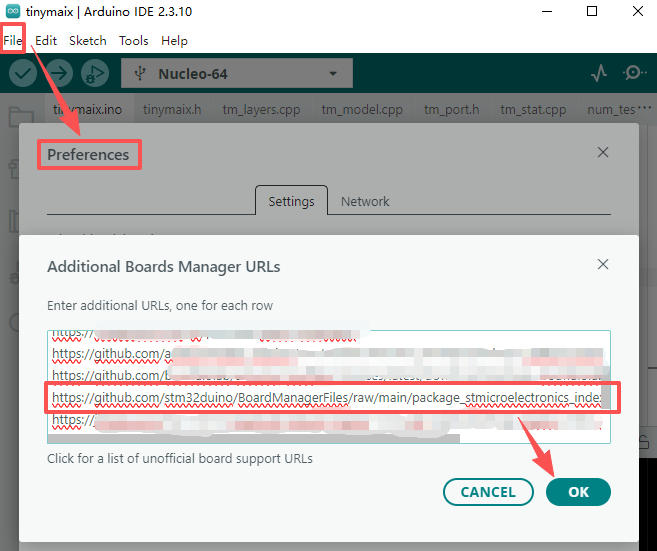Switch to the Network tab
Viewport: 657px width, 551px height.
(x=365, y=201)
